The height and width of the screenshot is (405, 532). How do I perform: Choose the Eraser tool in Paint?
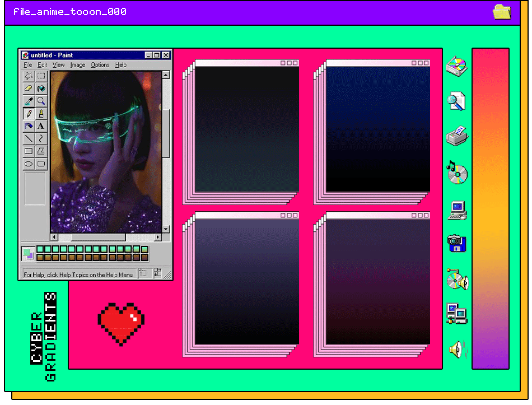coord(29,89)
